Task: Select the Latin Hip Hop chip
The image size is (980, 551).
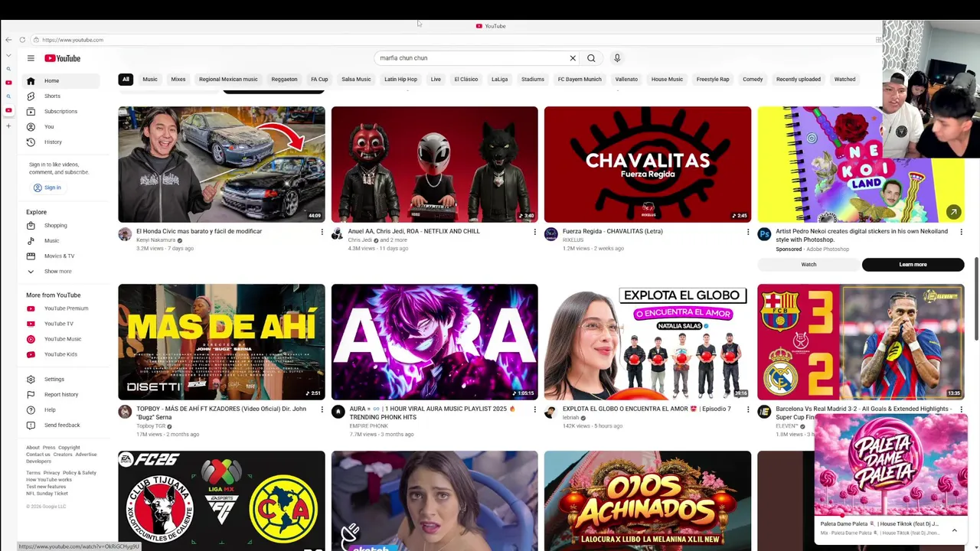Action: pyautogui.click(x=400, y=79)
